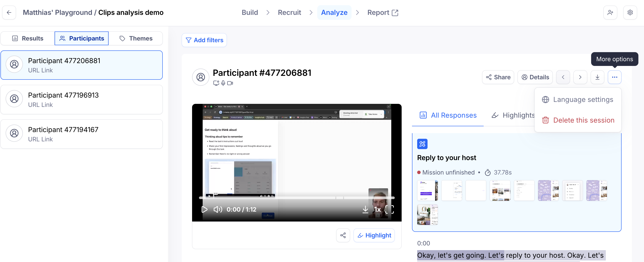
Task: Go back using the left arrow button
Action: pos(9,12)
